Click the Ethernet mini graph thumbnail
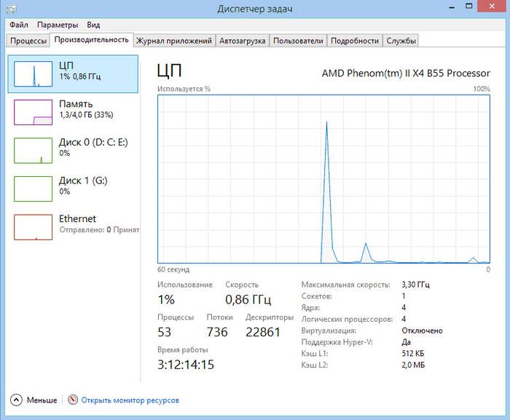Image resolution: width=510 pixels, height=420 pixels. pos(34,226)
